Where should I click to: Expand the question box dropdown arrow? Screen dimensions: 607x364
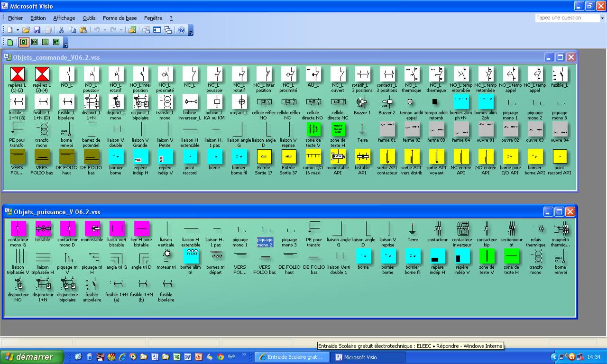pos(602,18)
